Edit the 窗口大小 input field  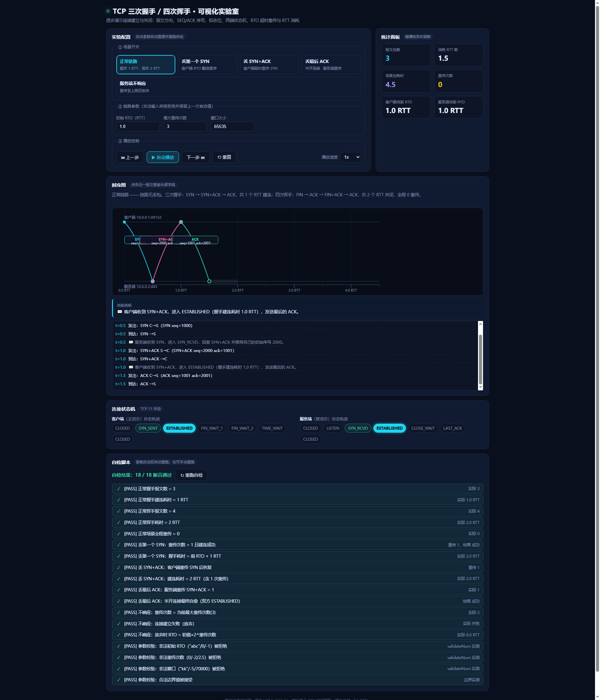232,126
